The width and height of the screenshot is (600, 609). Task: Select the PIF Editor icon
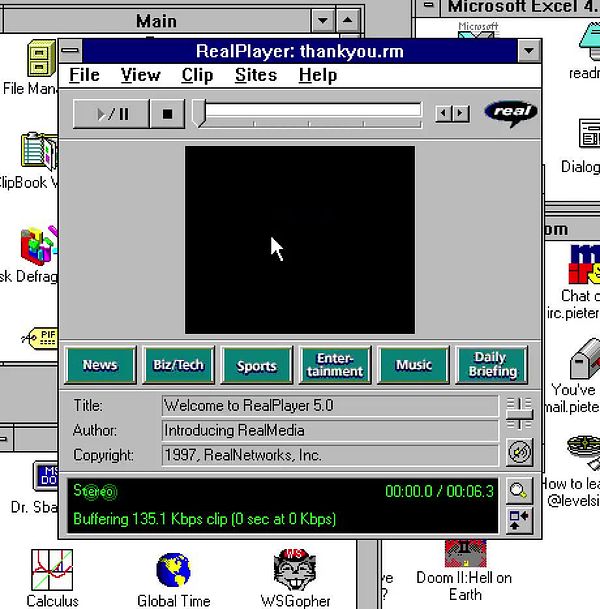(x=40, y=338)
